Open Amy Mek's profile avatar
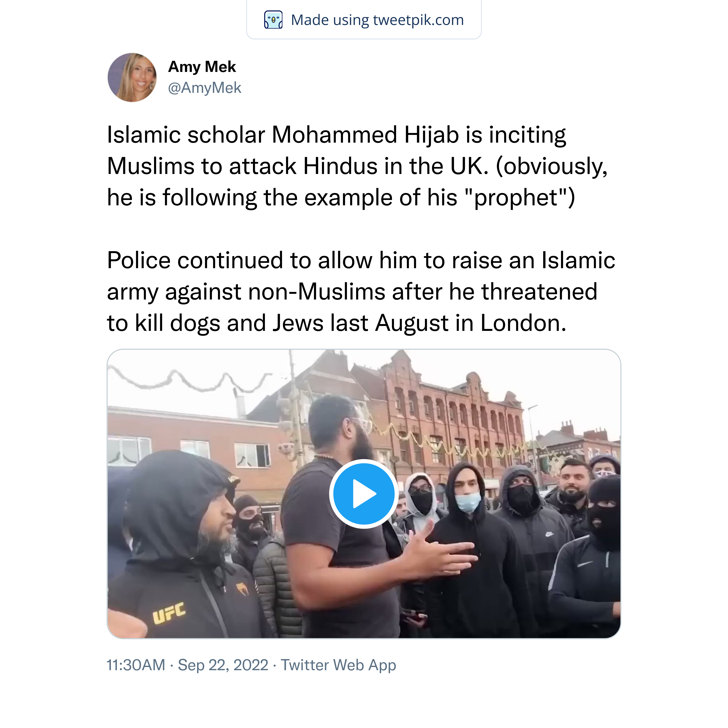The width and height of the screenshot is (728, 728). point(132,77)
